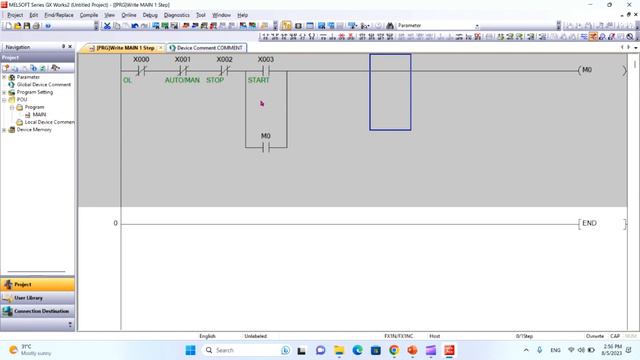Open Google Chrome from taskbar
Image resolution: width=640 pixels, height=360 pixels.
click(x=394, y=350)
